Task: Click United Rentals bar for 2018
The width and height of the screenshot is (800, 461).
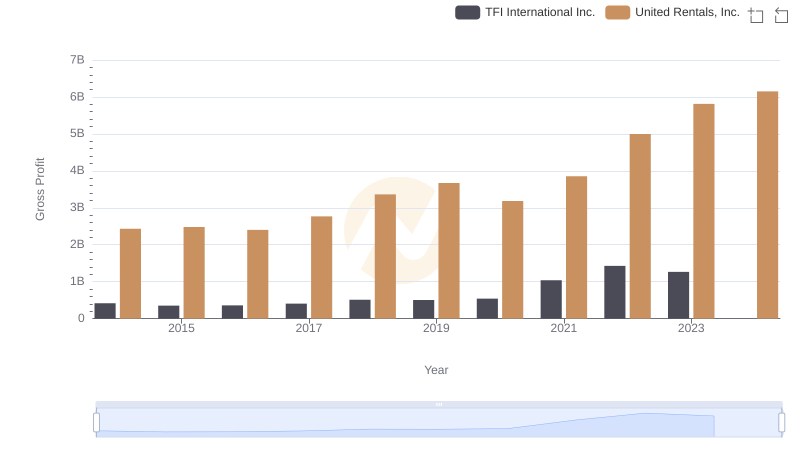Action: [385, 256]
